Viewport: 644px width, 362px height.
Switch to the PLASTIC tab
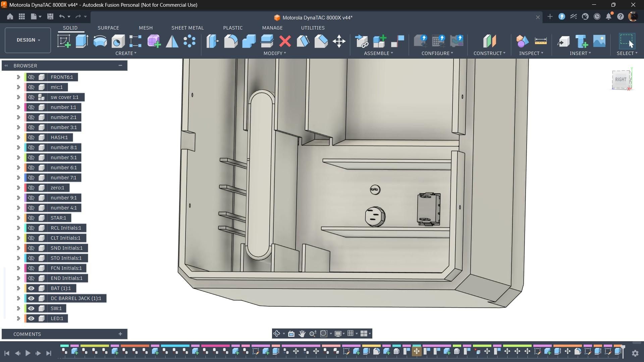233,28
